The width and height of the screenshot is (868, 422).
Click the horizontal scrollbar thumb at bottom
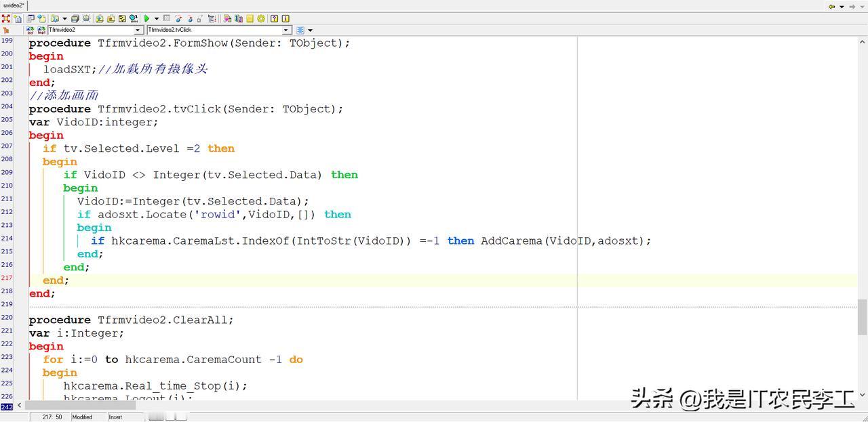81,405
